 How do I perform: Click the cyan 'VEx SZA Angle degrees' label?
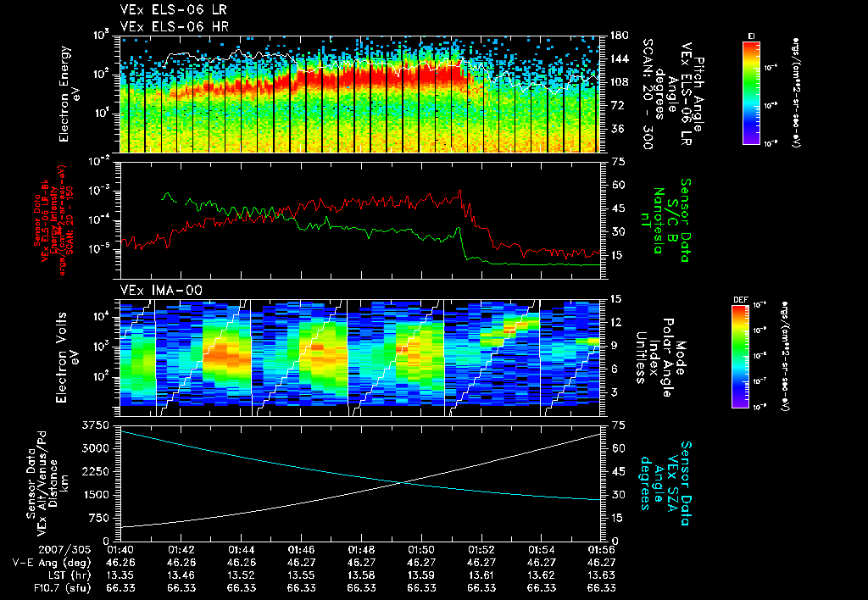pyautogui.click(x=659, y=483)
